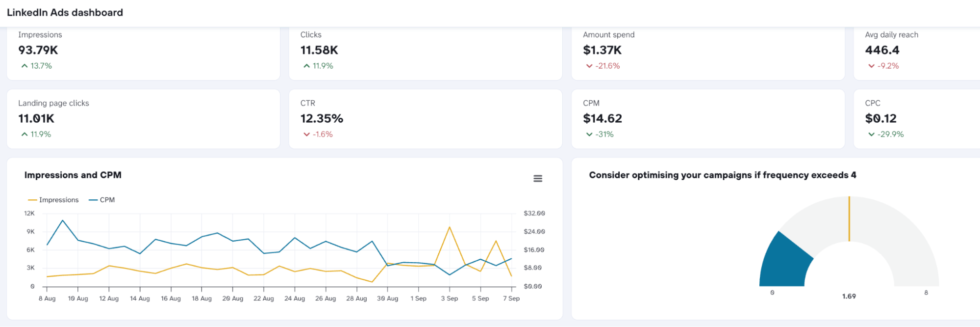
Task: Click the 8 Aug x-axis label
Action: point(47,299)
